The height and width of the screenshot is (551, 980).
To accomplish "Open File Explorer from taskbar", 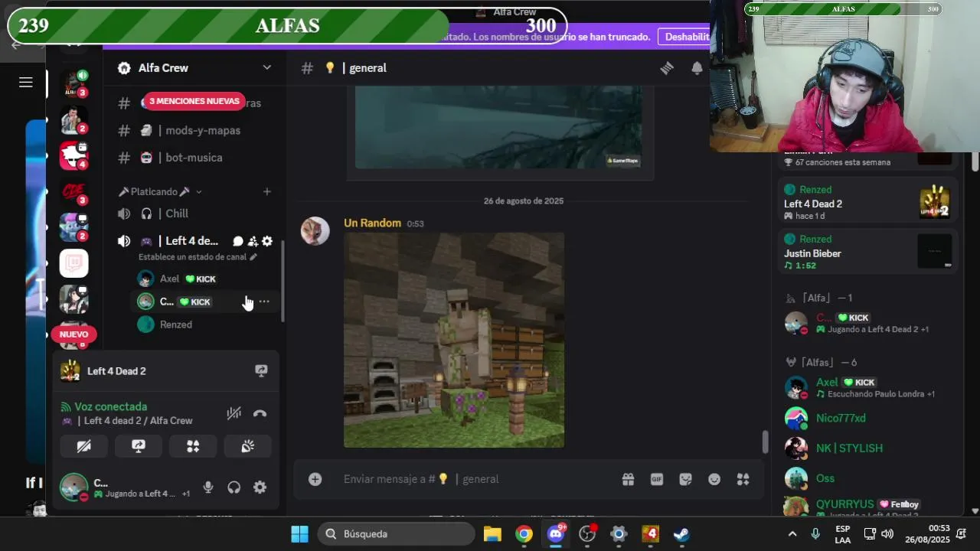I will [492, 533].
